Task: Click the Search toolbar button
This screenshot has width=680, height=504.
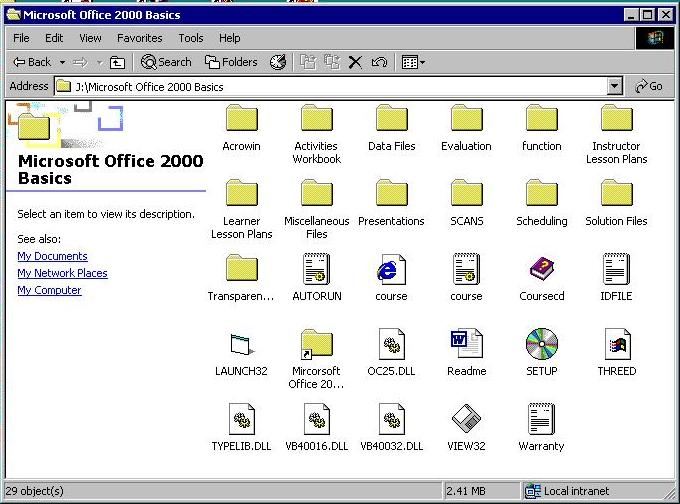Action: click(x=166, y=62)
